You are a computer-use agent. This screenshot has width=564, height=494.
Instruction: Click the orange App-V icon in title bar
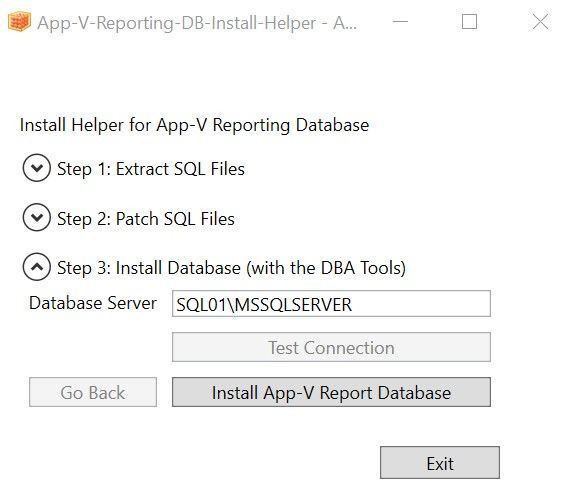pyautogui.click(x=19, y=22)
